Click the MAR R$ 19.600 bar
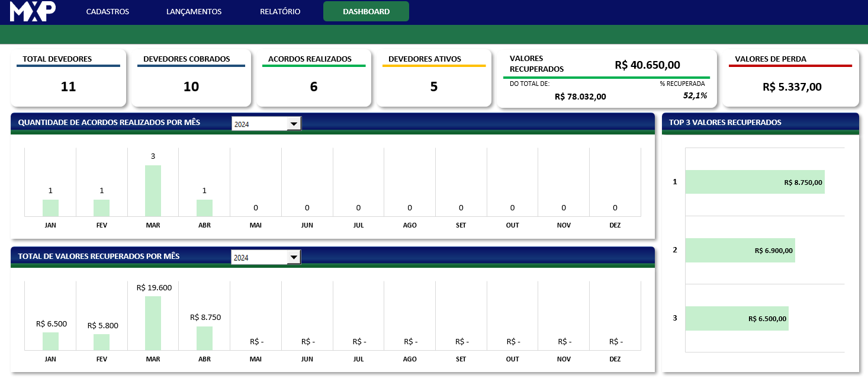 coord(153,323)
